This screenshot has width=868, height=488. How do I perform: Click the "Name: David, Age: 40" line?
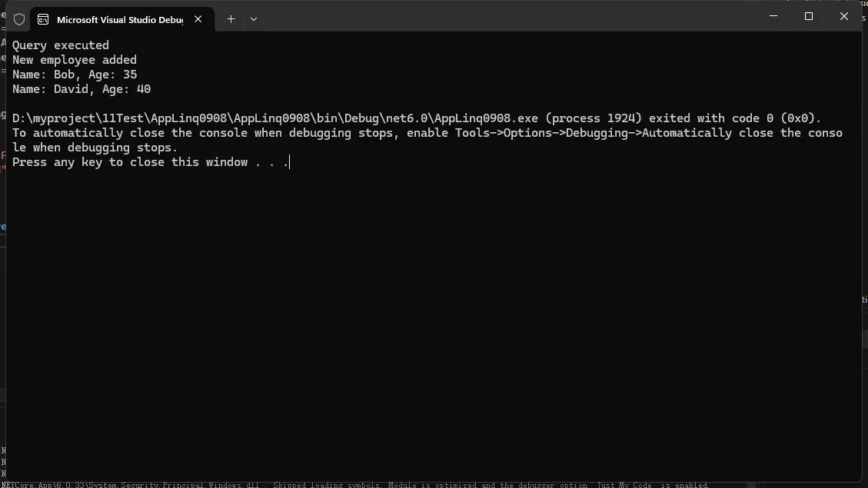pos(81,89)
